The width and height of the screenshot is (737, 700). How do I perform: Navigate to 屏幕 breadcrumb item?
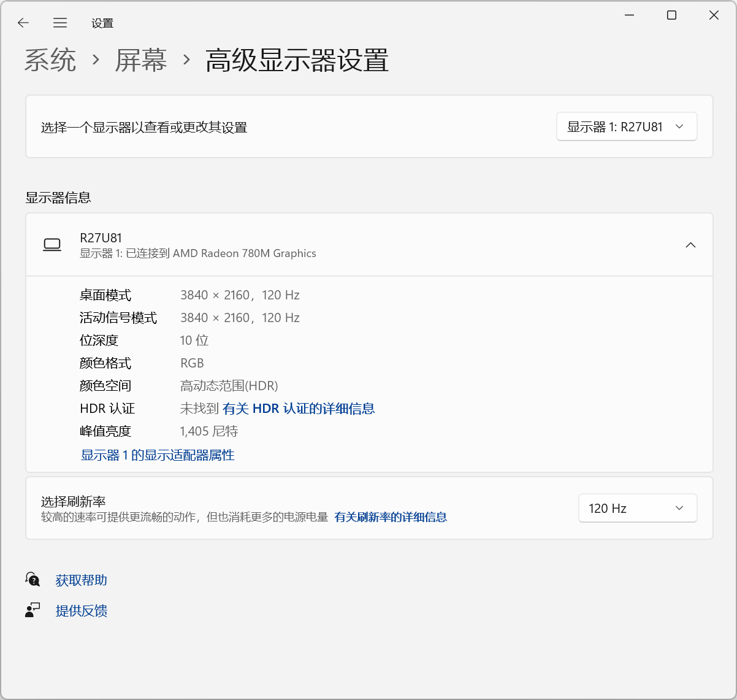pyautogui.click(x=141, y=60)
